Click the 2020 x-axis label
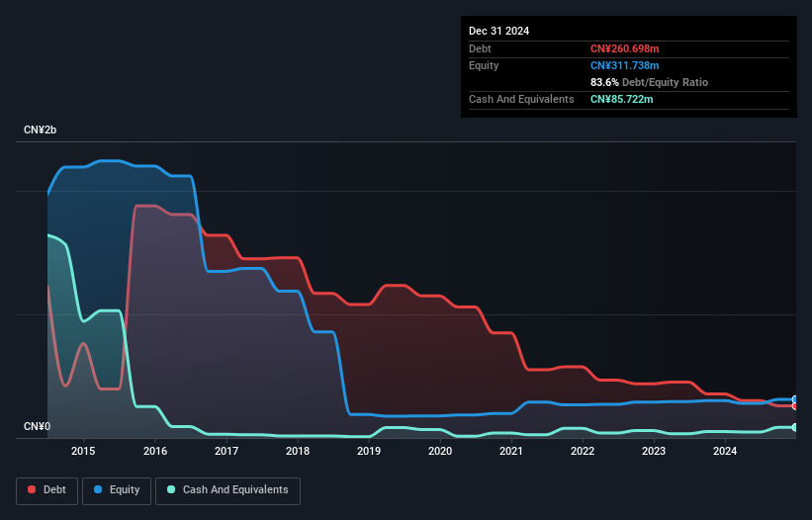 440,451
